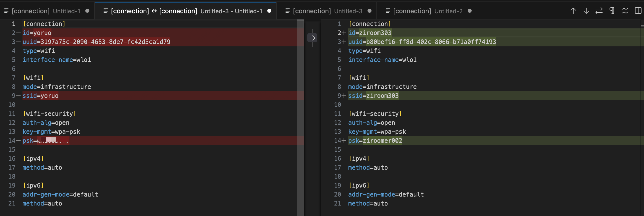Swap left and right editor sides

coord(599,11)
